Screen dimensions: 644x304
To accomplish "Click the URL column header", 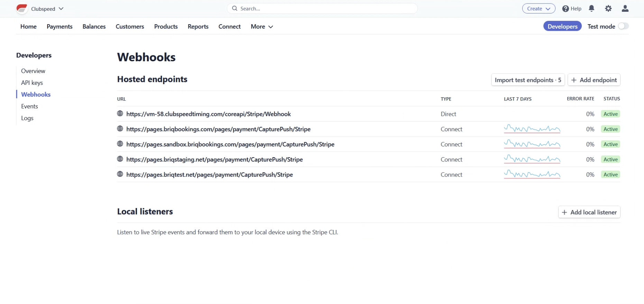I will [121, 99].
